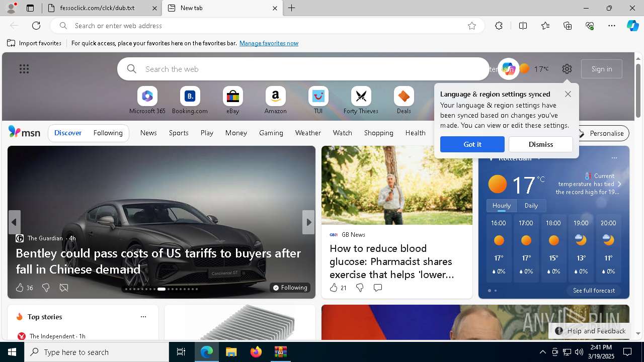Click the Search the web field
The width and height of the screenshot is (644, 362).
point(303,69)
